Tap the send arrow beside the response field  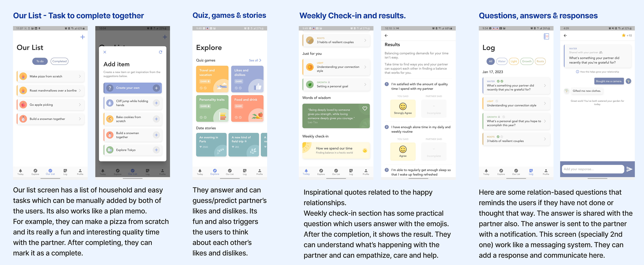point(629,169)
